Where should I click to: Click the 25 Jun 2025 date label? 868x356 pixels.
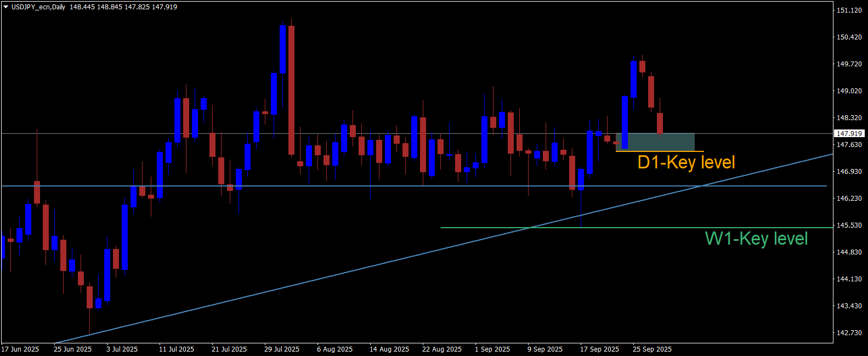tap(73, 349)
